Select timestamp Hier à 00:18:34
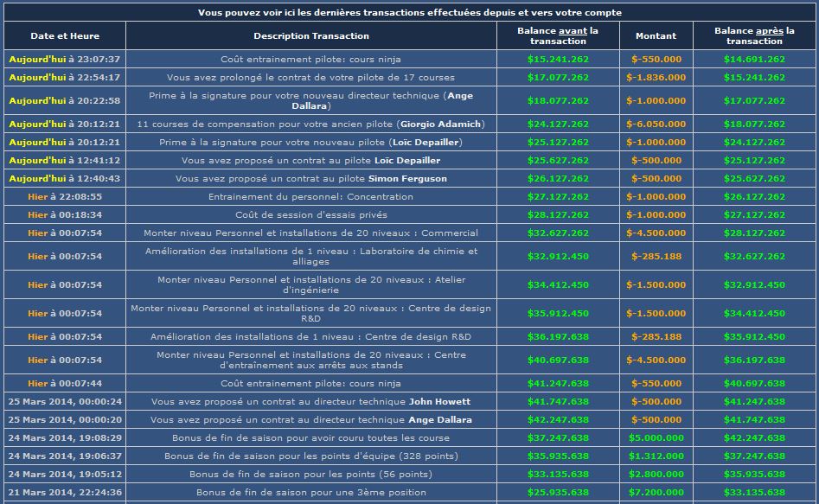819x504 pixels. pos(65,214)
